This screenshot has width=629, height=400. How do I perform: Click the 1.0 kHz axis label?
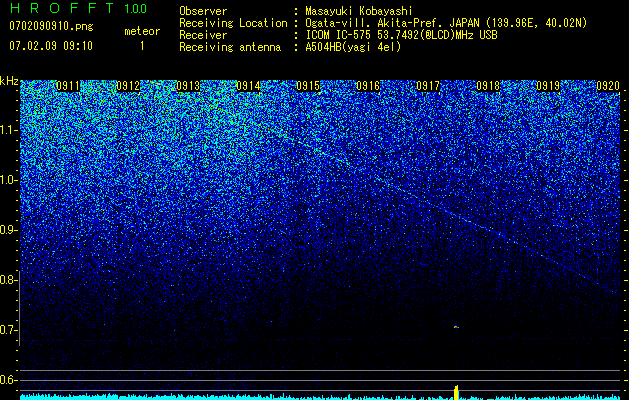tap(7, 180)
